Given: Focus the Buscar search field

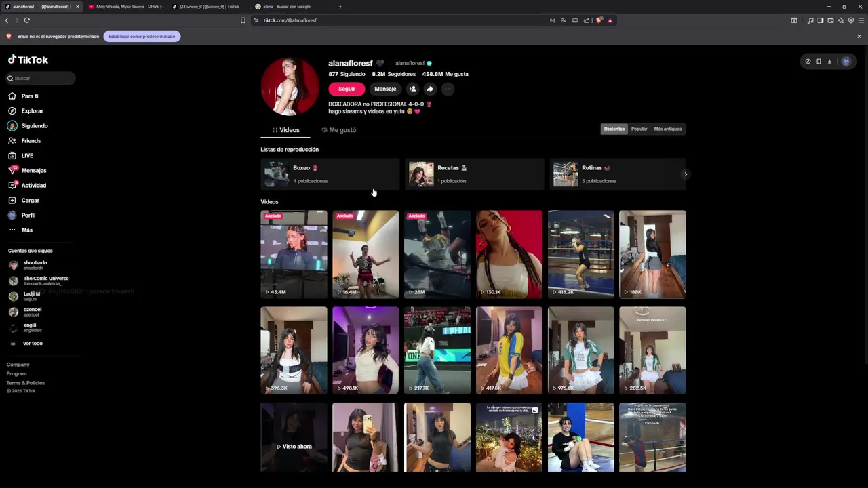Looking at the screenshot, I should point(41,78).
